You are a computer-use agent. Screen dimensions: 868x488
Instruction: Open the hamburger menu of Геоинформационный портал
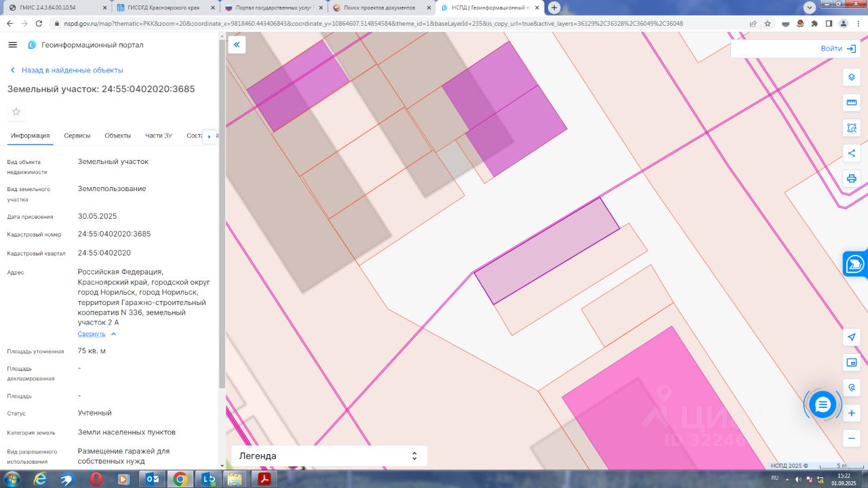pos(13,45)
